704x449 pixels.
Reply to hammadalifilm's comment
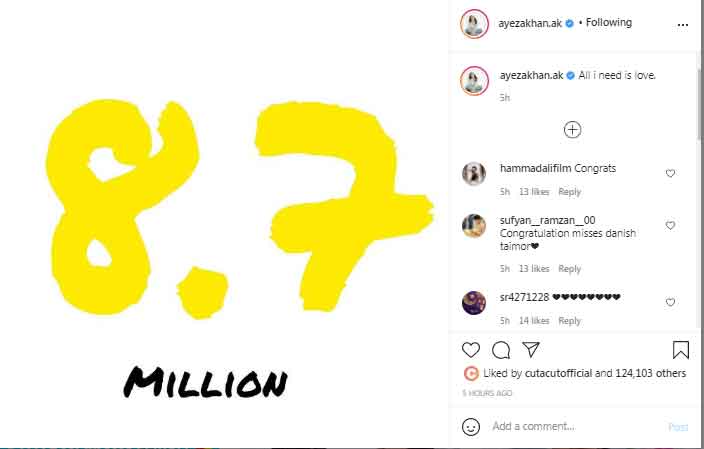click(569, 192)
